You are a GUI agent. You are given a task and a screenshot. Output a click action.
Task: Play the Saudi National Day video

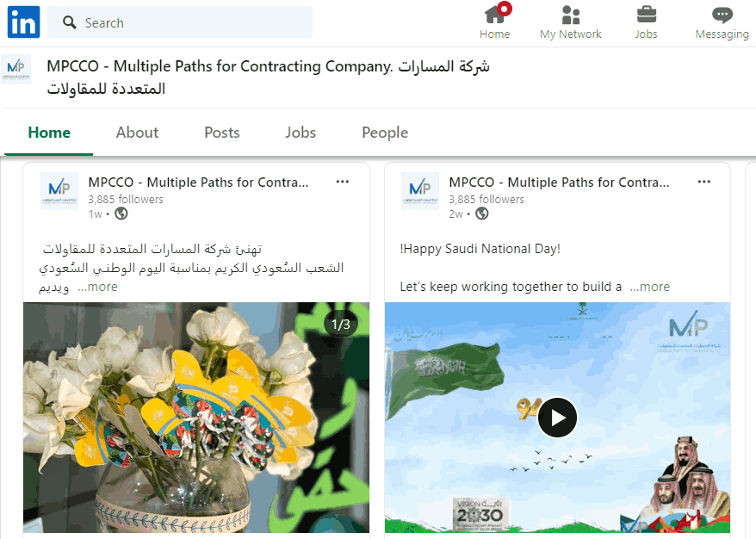click(x=557, y=418)
